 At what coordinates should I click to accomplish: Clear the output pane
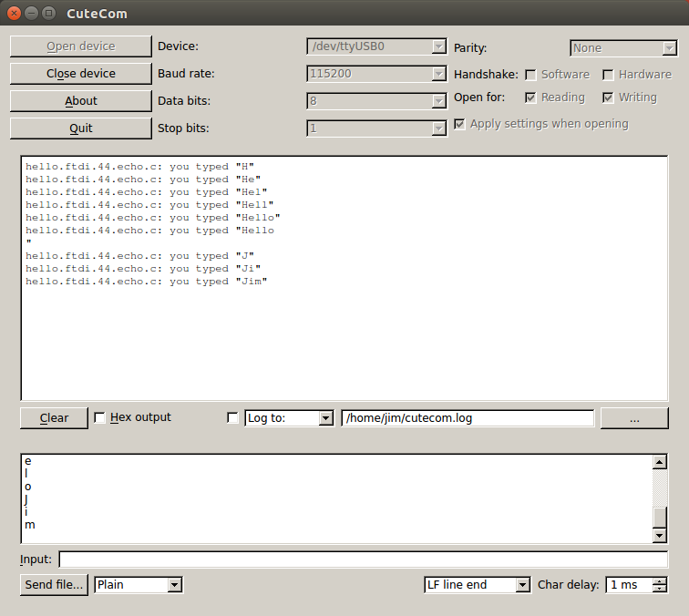click(x=54, y=418)
